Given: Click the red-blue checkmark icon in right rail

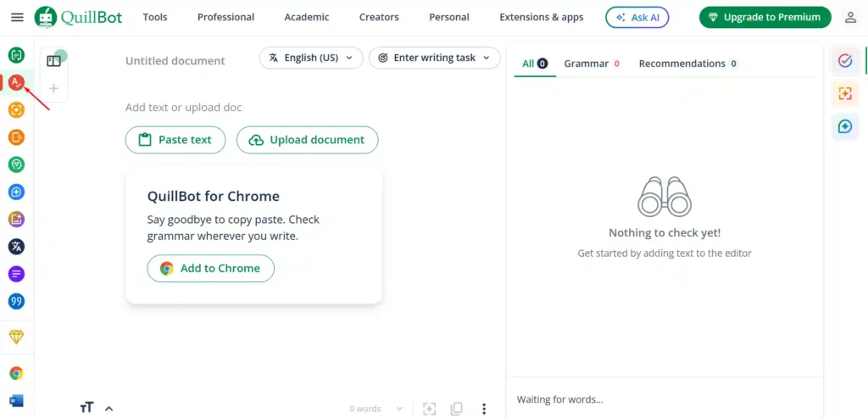Looking at the screenshot, I should tap(844, 60).
